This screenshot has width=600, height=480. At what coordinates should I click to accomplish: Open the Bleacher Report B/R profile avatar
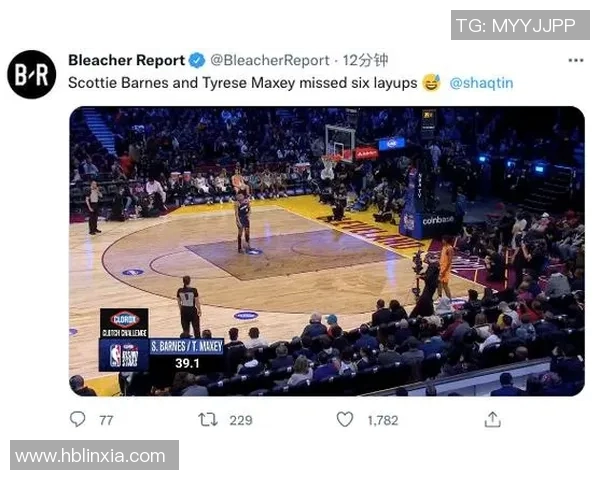click(x=31, y=74)
